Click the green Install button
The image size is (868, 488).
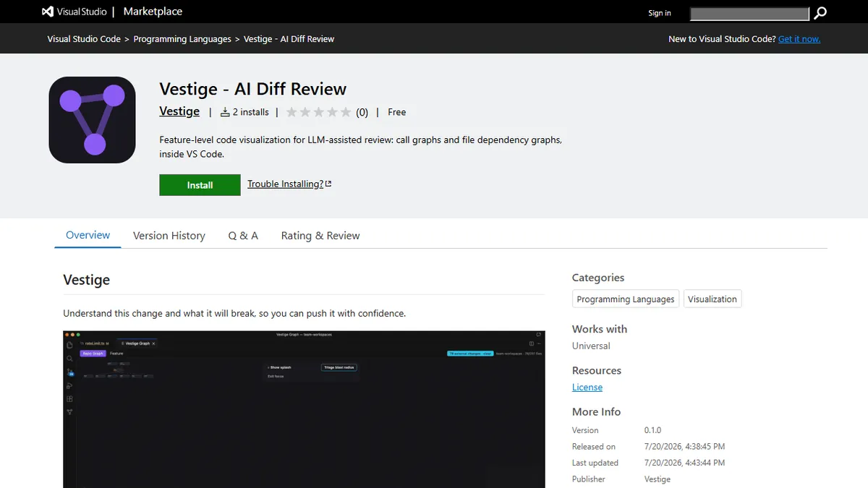[x=200, y=185]
